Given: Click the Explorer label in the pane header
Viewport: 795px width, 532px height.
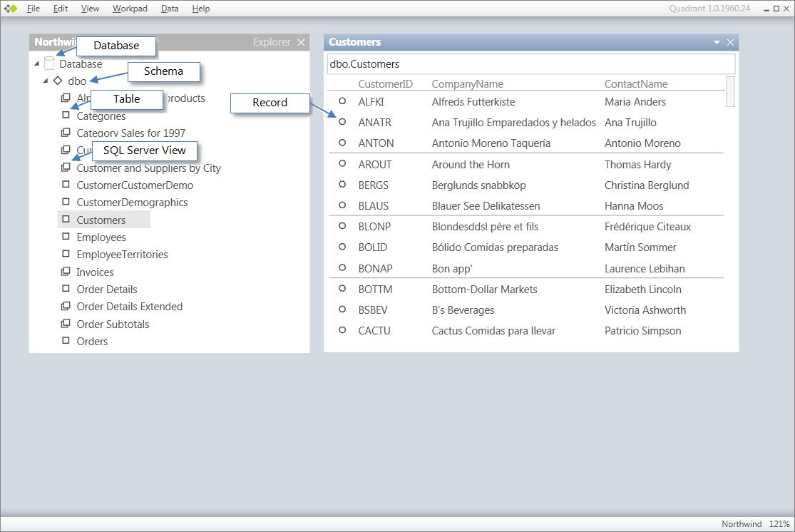Looking at the screenshot, I should pyautogui.click(x=272, y=42).
